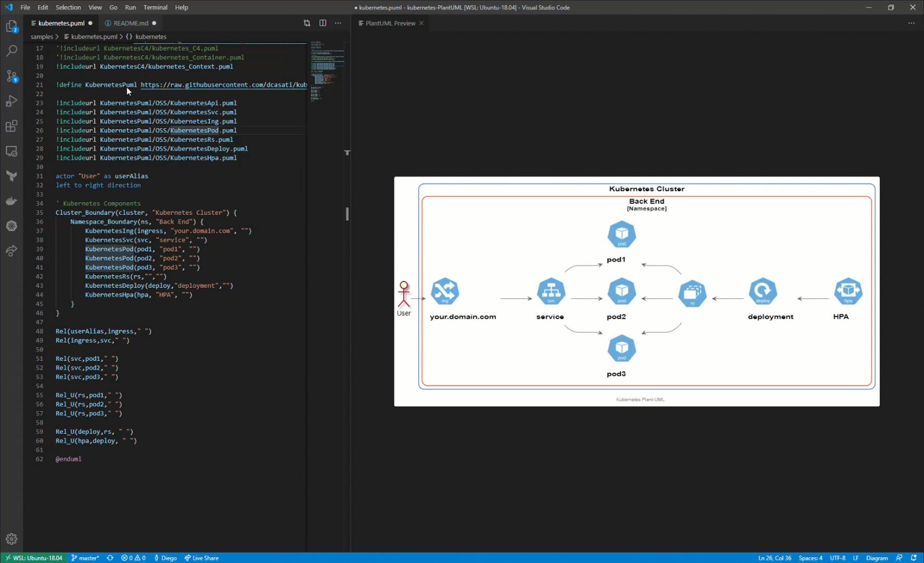Click the deployment icon in the diagram
Viewport: 924px width, 563px height.
click(x=763, y=291)
